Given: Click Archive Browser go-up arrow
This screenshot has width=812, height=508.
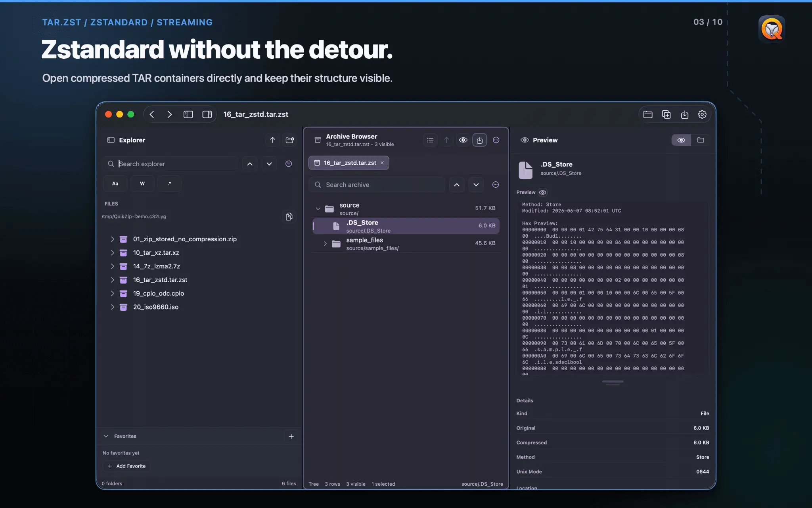Looking at the screenshot, I should [x=446, y=140].
